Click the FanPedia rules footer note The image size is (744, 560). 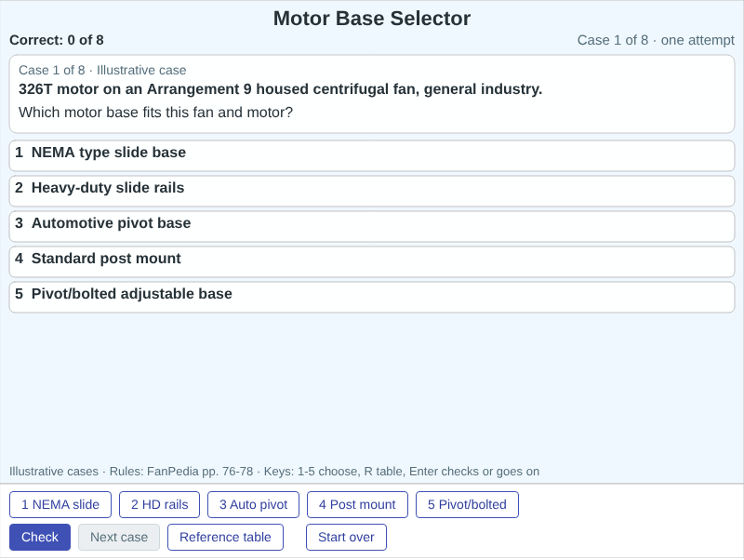[274, 472]
